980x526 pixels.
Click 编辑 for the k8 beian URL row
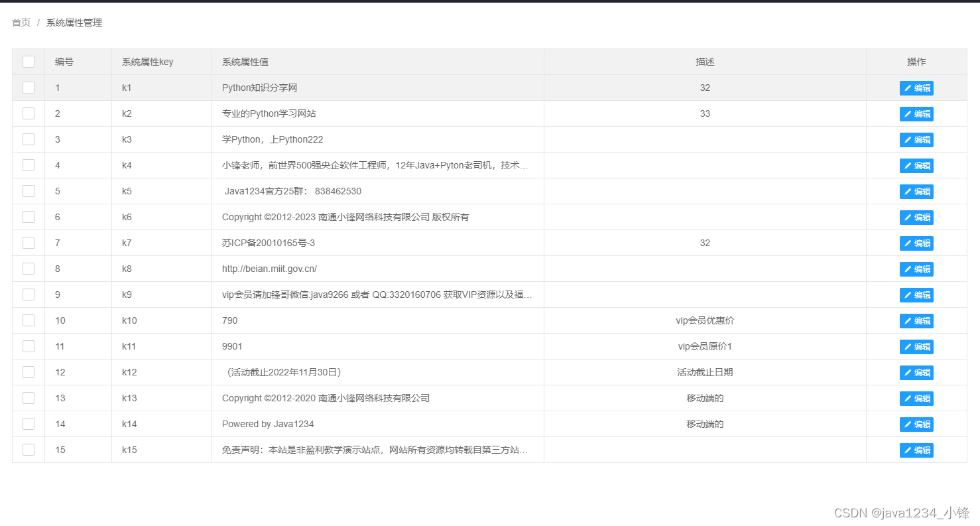916,269
